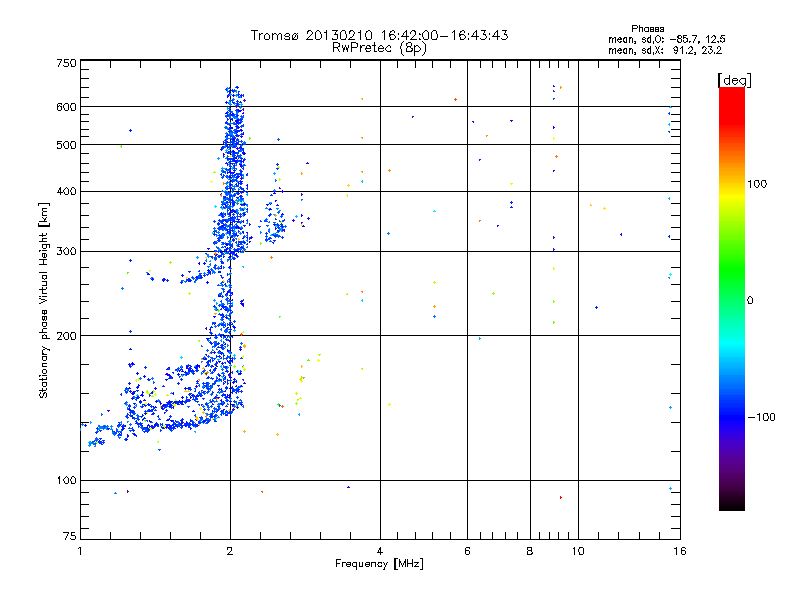Click the y-axis tick label "400"

[66, 192]
